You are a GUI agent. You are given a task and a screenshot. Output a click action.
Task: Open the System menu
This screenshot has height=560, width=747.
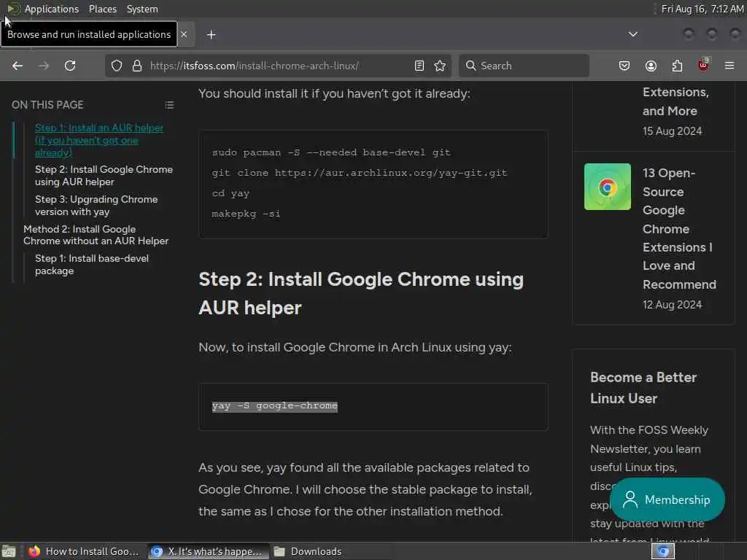pos(142,9)
